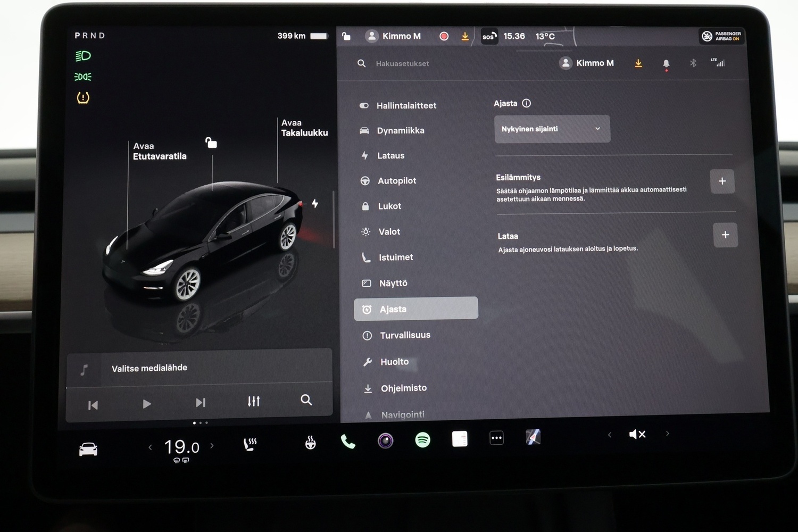Tap the lock icon in top status bar
The height and width of the screenshot is (532, 798).
(346, 36)
